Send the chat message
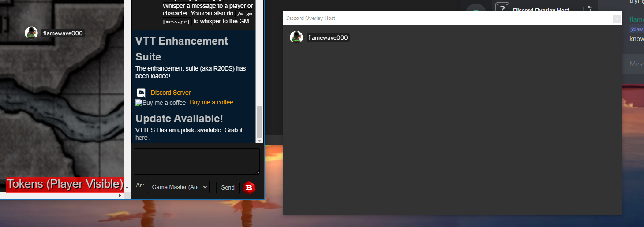 point(228,187)
